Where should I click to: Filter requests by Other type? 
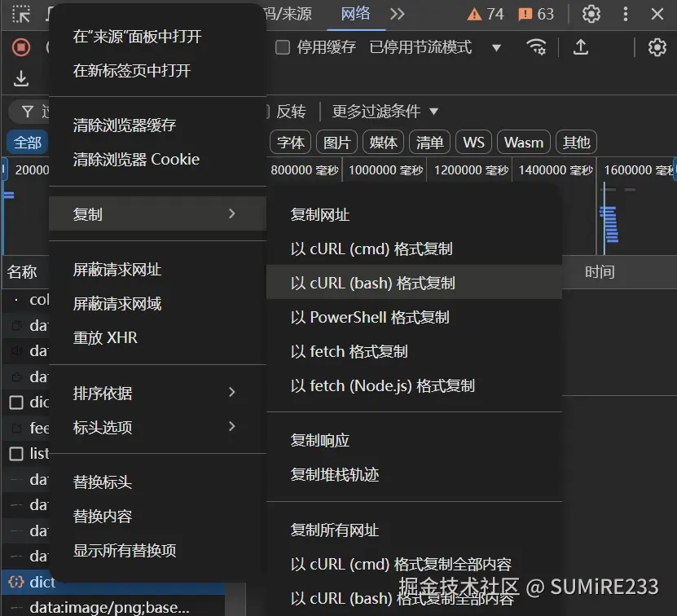pos(577,142)
